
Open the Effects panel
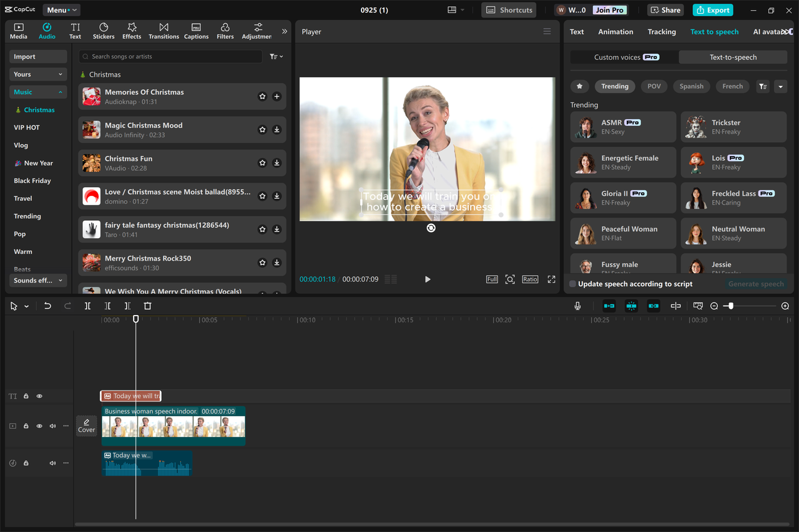coord(131,31)
